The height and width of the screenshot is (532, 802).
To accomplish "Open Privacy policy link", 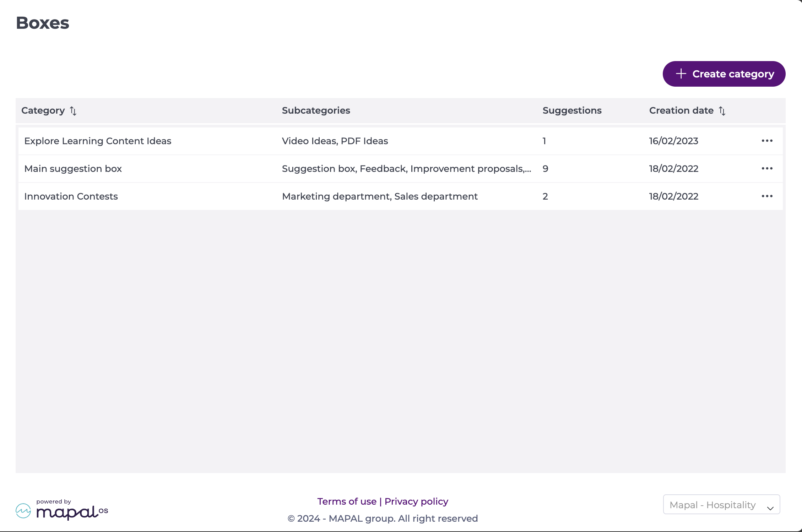I will (416, 501).
